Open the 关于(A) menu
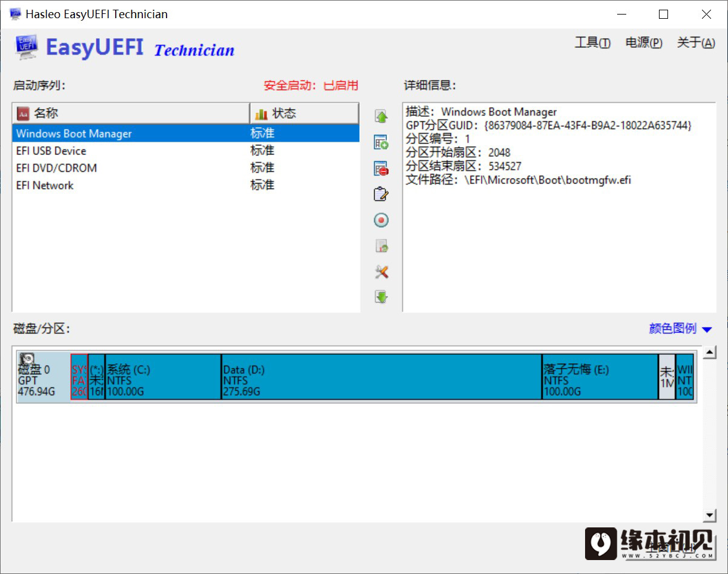728x574 pixels. click(696, 43)
